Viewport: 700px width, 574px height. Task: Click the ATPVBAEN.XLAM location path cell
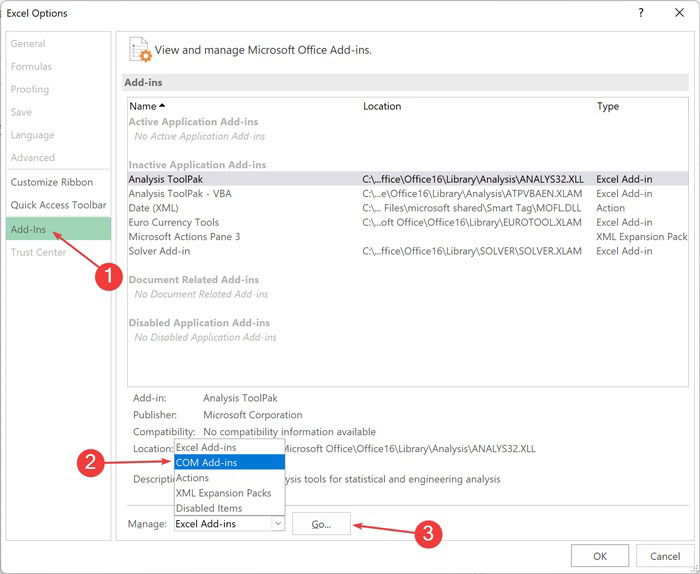pos(472,194)
